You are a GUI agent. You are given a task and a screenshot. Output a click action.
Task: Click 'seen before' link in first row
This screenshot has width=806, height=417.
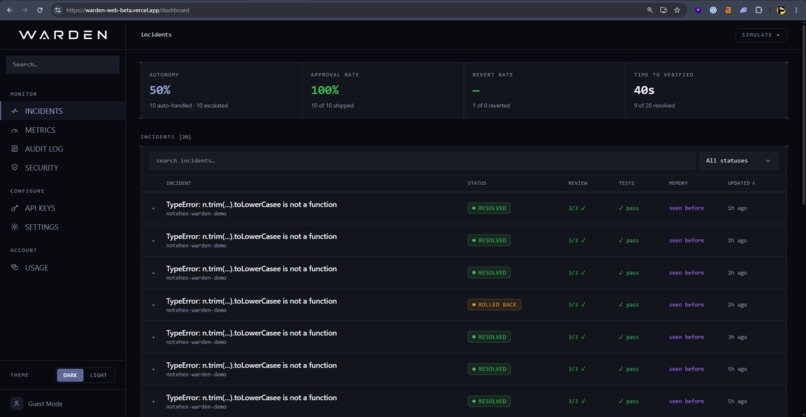686,208
